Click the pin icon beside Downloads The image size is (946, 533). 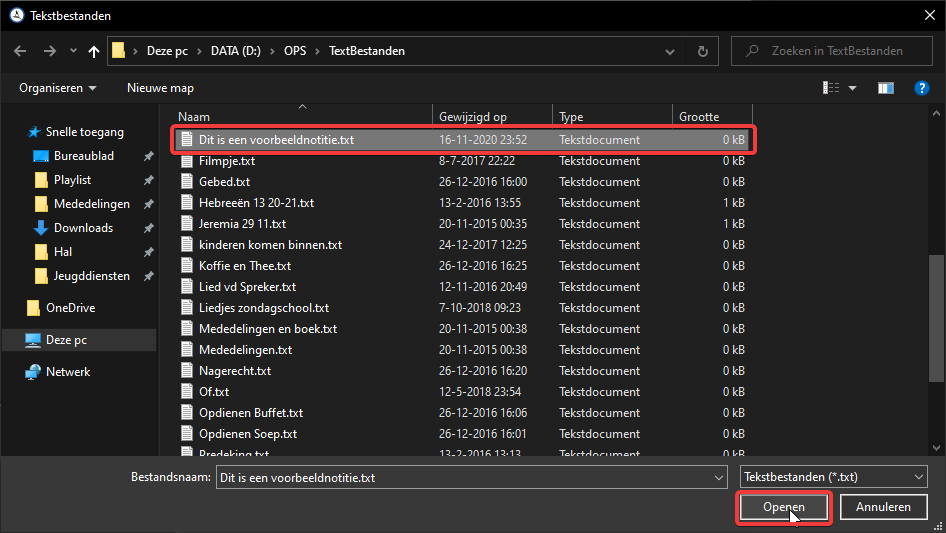point(148,228)
